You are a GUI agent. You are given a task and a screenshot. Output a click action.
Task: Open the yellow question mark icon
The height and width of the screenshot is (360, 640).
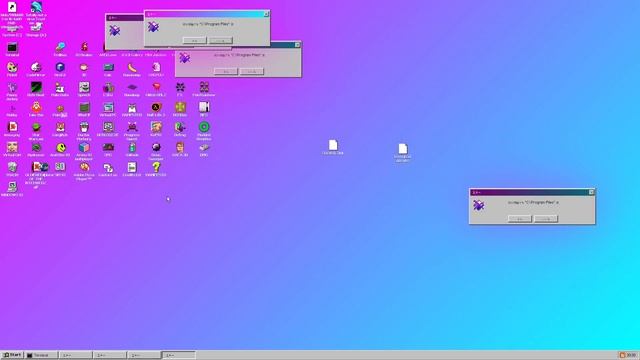156,167
